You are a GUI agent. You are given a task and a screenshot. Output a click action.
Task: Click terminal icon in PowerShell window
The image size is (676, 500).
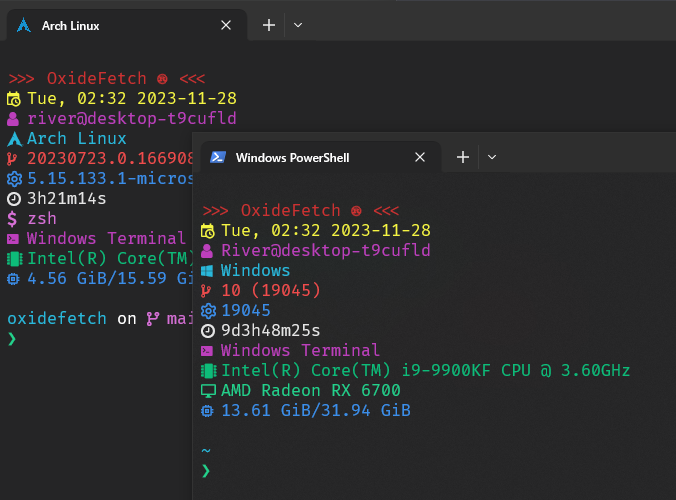click(x=207, y=351)
